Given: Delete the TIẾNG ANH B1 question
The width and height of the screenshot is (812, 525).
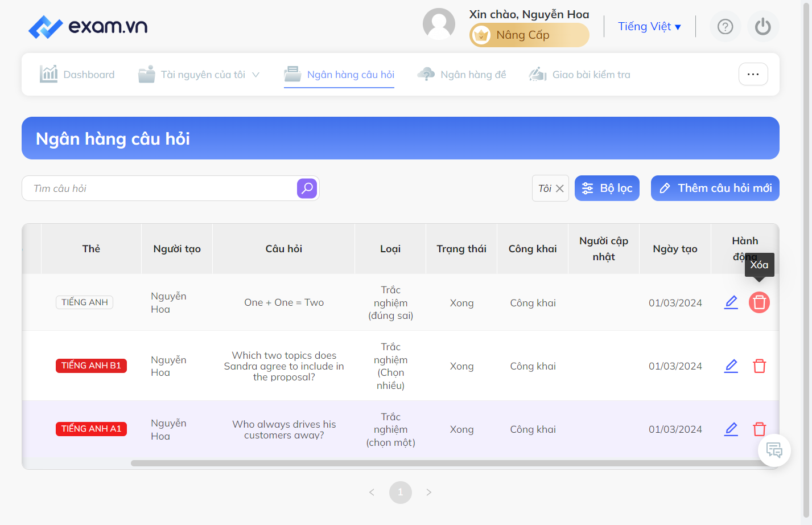Looking at the screenshot, I should [x=759, y=366].
